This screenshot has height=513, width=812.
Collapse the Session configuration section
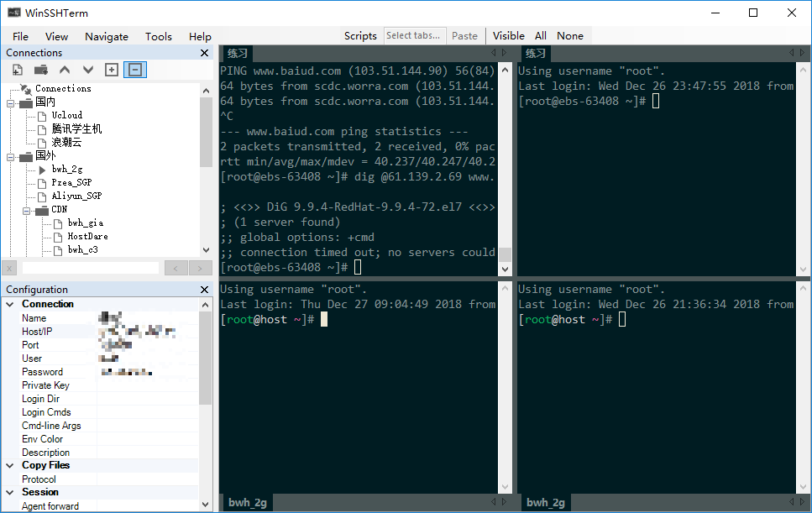tap(10, 493)
